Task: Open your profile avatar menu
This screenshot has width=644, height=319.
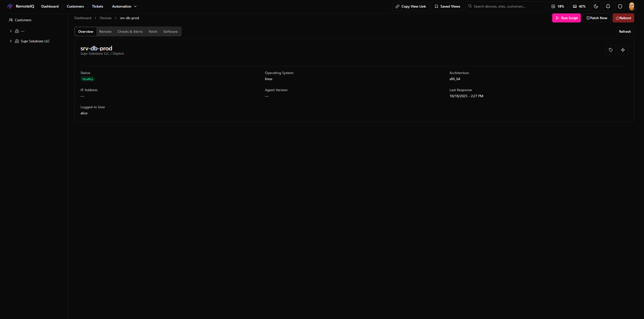Action: [632, 6]
